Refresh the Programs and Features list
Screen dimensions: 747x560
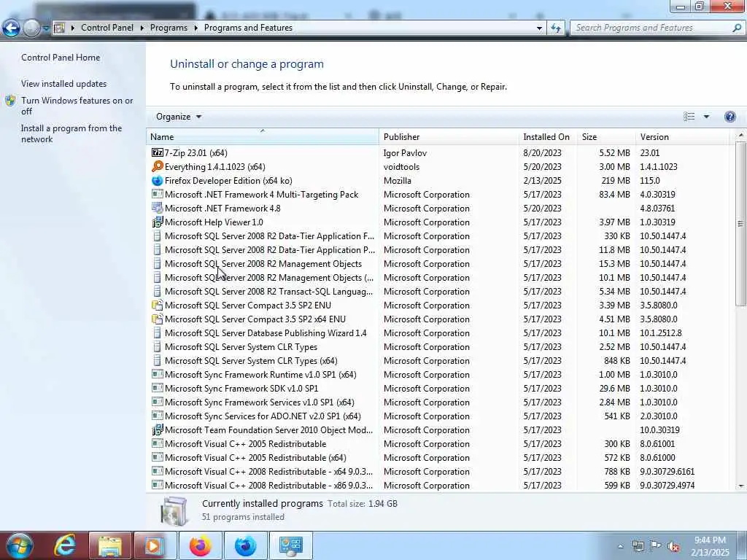(556, 28)
